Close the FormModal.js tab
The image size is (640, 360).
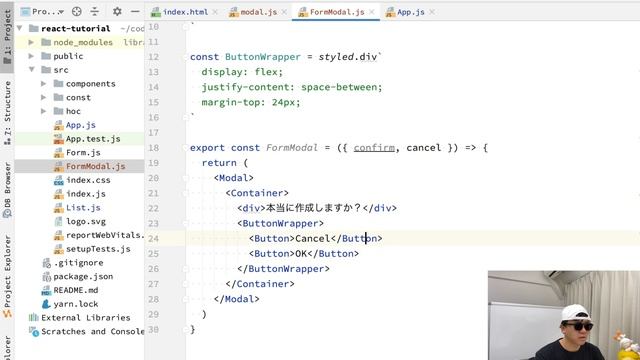click(371, 12)
